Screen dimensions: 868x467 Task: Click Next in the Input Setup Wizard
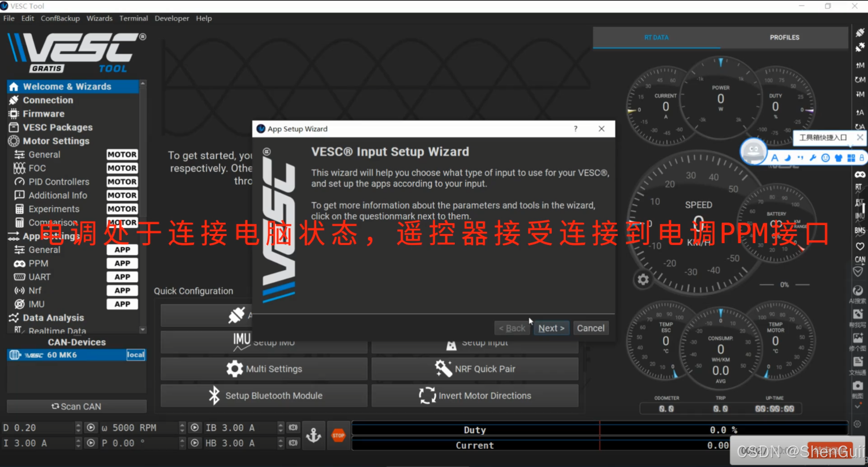click(551, 328)
